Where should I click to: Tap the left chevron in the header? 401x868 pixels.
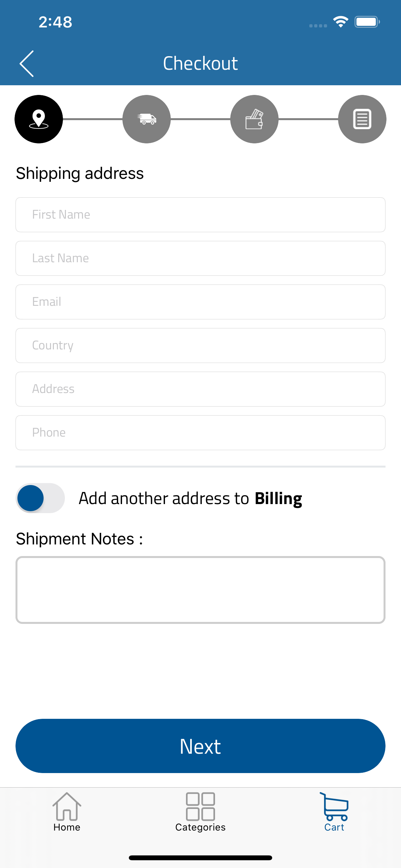coord(26,63)
